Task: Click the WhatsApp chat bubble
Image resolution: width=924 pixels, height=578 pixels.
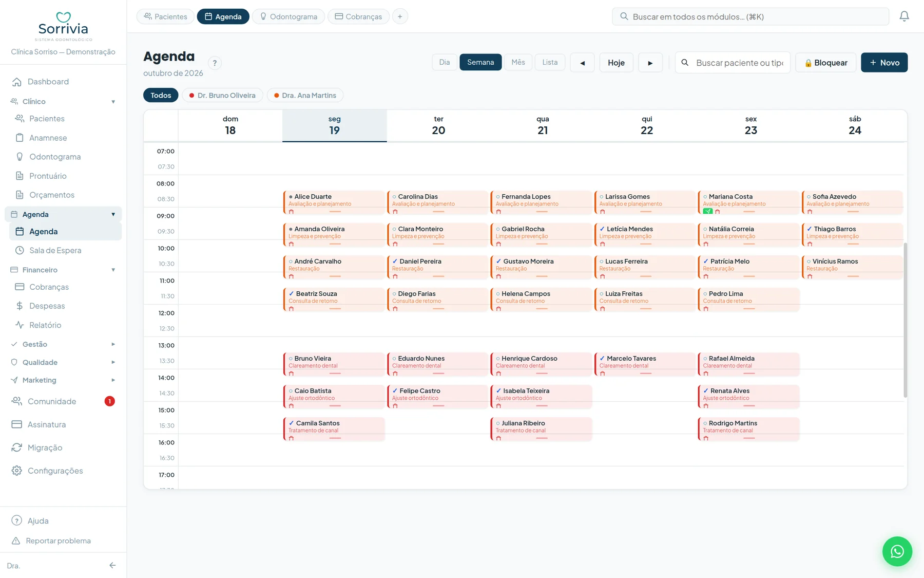Action: 897,551
